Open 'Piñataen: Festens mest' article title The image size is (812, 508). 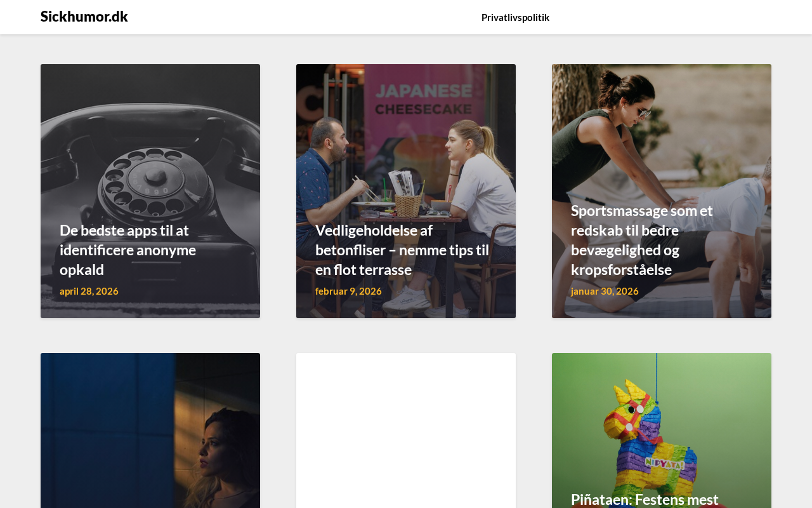(645, 499)
